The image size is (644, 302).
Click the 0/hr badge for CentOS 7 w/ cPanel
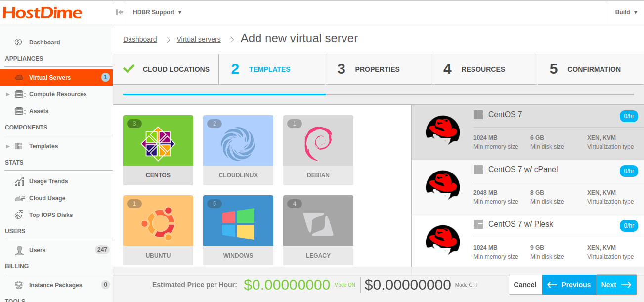point(629,171)
